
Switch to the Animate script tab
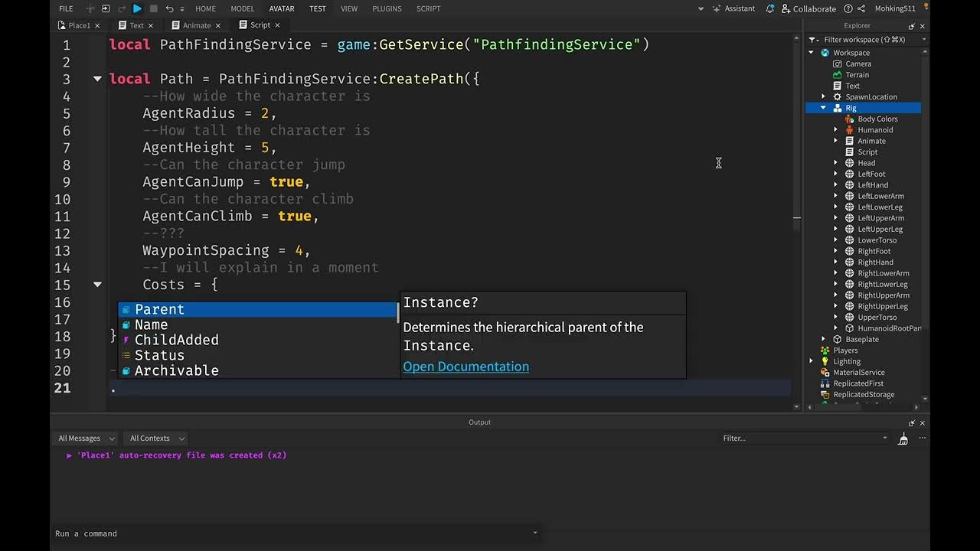[197, 25]
